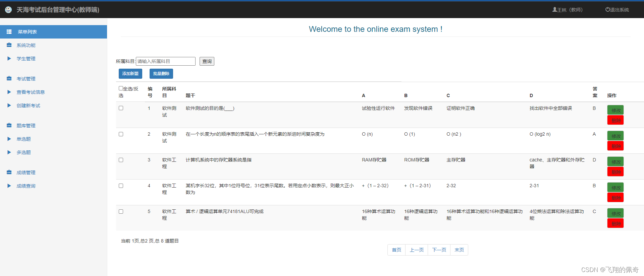Click the 答案 column header
The height and width of the screenshot is (276, 644).
click(x=595, y=92)
